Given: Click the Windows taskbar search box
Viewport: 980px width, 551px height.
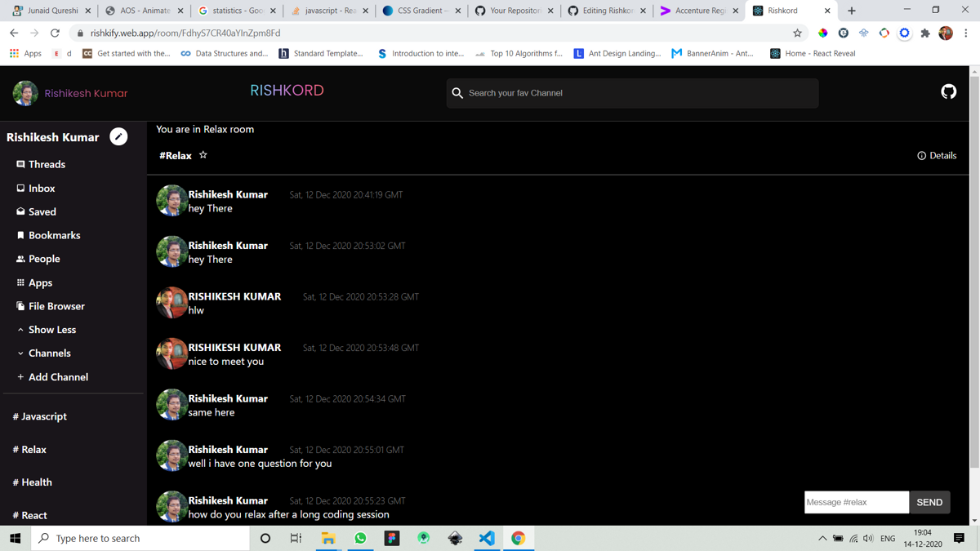Looking at the screenshot, I should click(x=140, y=538).
